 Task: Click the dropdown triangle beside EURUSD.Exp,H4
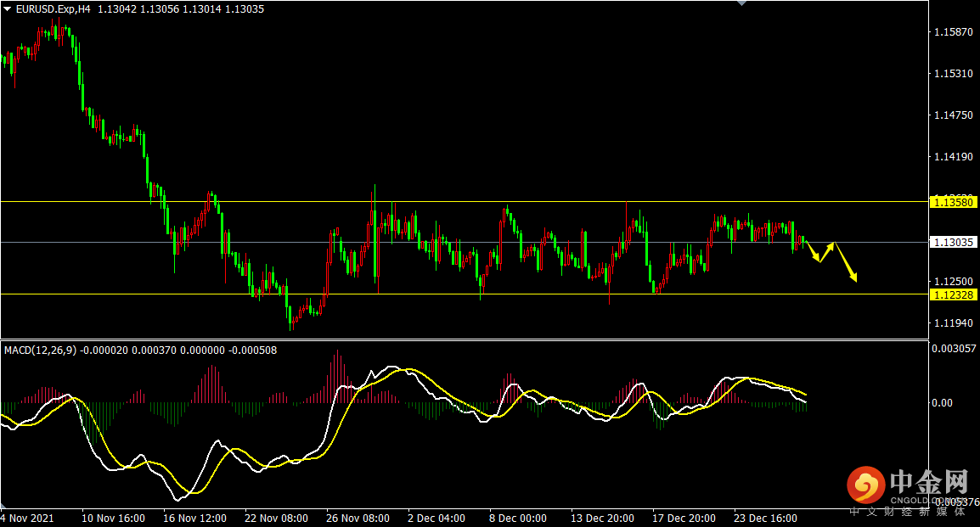(8, 8)
